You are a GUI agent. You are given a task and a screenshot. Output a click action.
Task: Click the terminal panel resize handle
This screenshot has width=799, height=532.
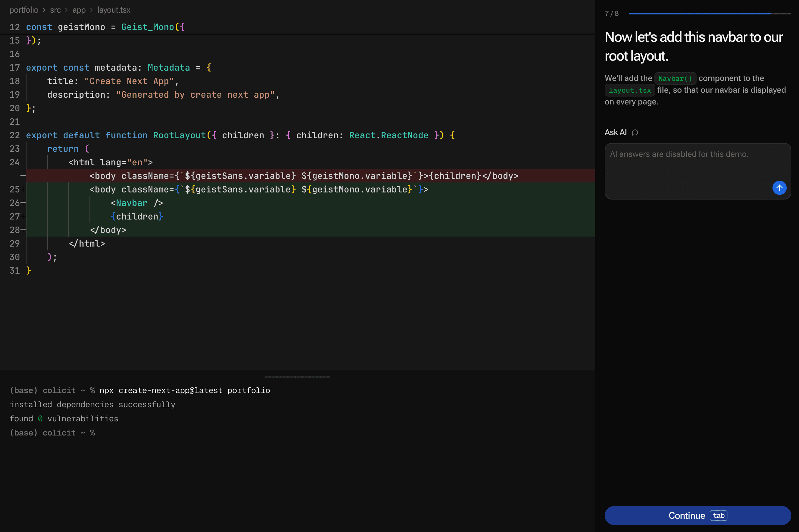click(297, 377)
